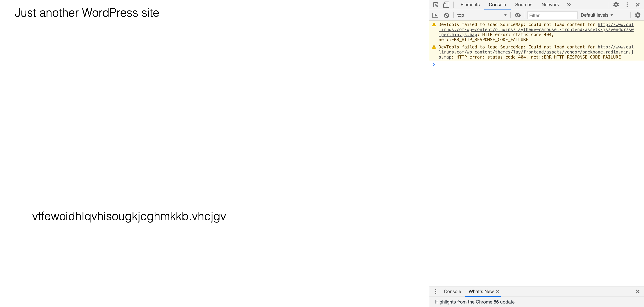Open the top JavaScript context dropdown

pos(481,15)
